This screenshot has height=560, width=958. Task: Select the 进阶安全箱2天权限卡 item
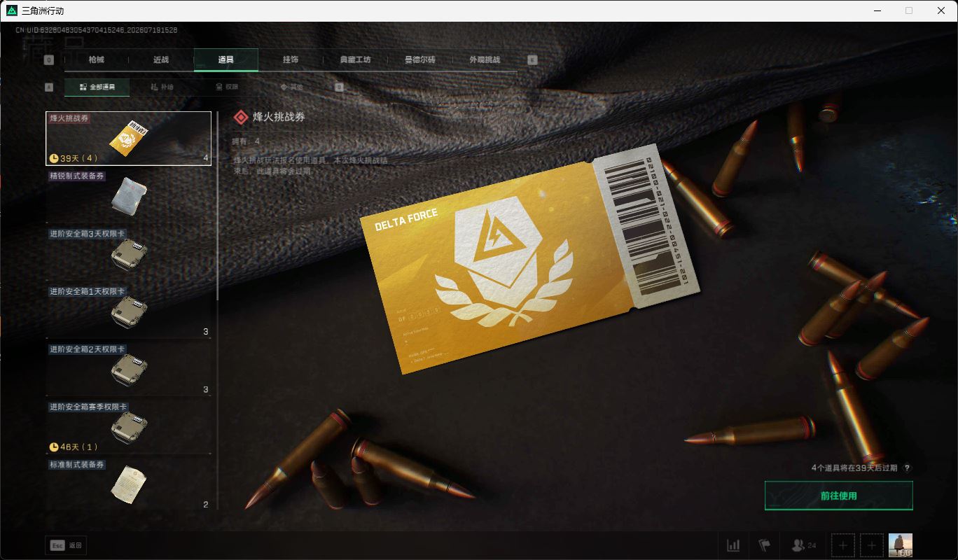tap(128, 369)
